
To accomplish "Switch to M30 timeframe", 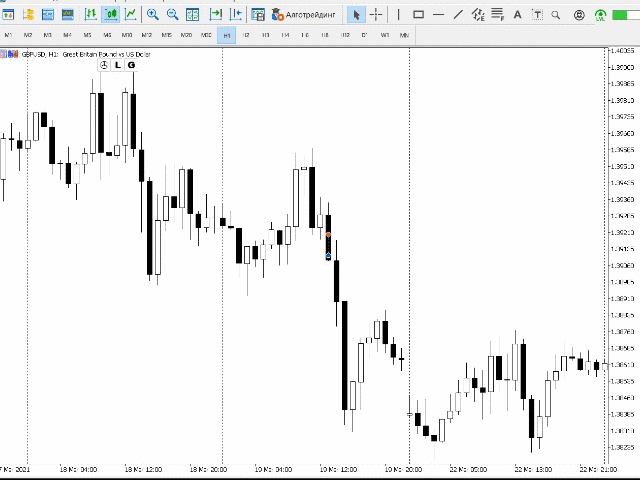I will click(x=206, y=35).
